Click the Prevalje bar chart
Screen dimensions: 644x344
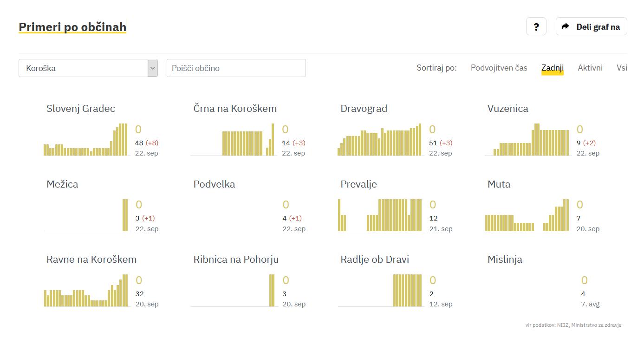(380, 215)
